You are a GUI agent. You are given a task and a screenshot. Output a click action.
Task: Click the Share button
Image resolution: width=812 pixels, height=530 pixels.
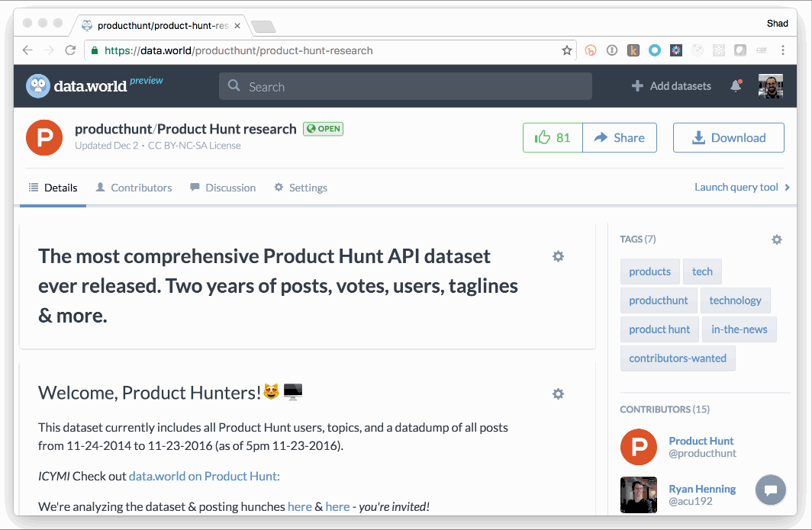pos(620,138)
